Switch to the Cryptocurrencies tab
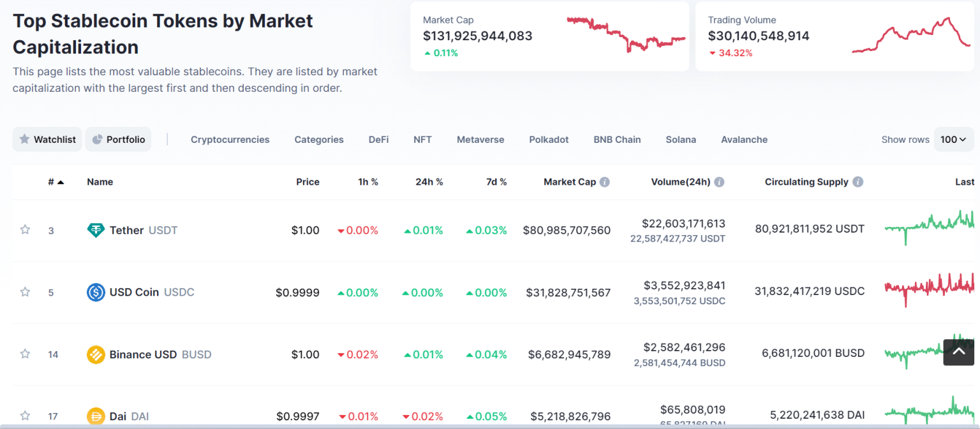980x429 pixels. 230,139
